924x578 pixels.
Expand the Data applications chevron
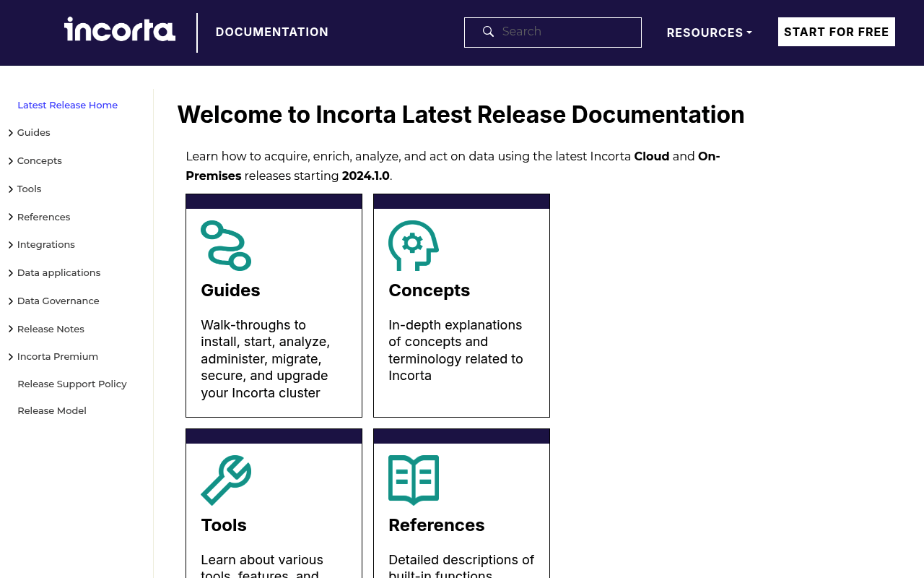tap(11, 273)
